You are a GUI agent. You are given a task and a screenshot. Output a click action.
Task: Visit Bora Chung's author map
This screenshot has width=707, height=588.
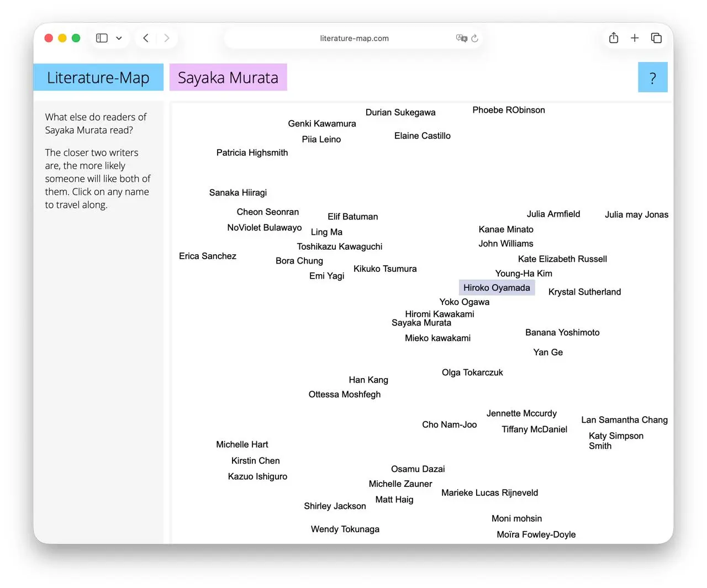[x=299, y=261]
